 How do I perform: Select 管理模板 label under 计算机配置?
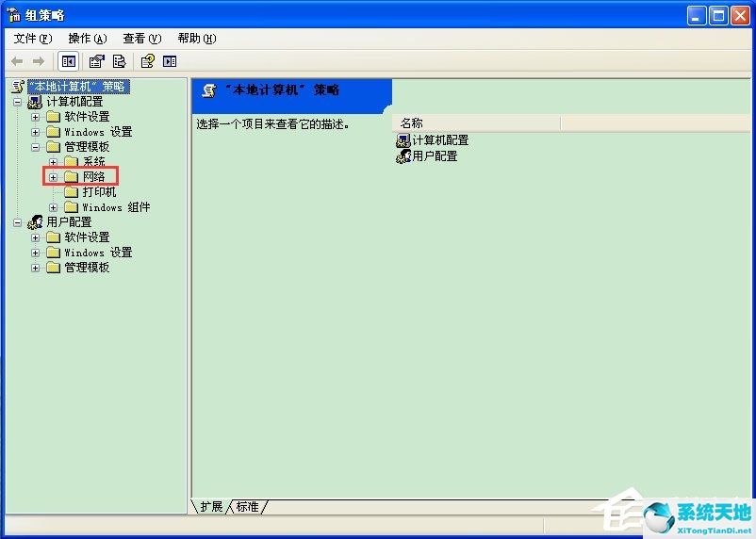coord(87,147)
